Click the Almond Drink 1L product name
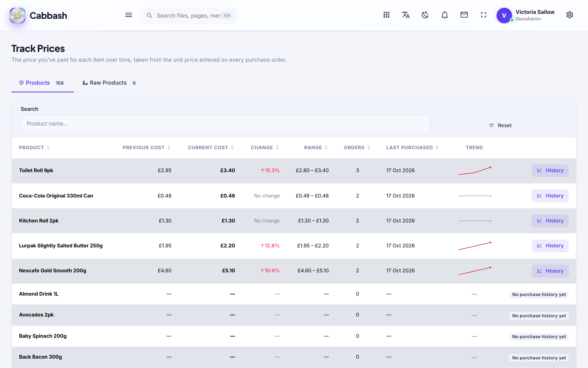The image size is (588, 368). pyautogui.click(x=39, y=294)
